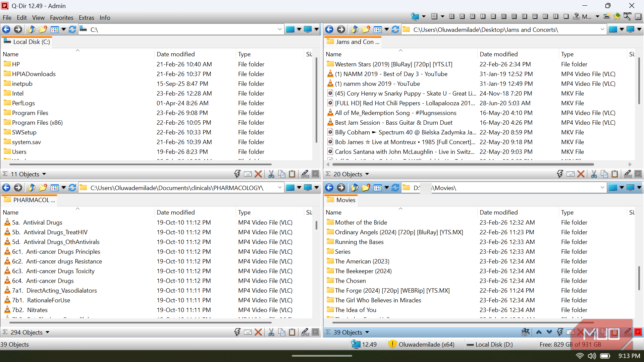
Task: Click rename icon in Jams and Concerts pane
Action: click(x=570, y=174)
